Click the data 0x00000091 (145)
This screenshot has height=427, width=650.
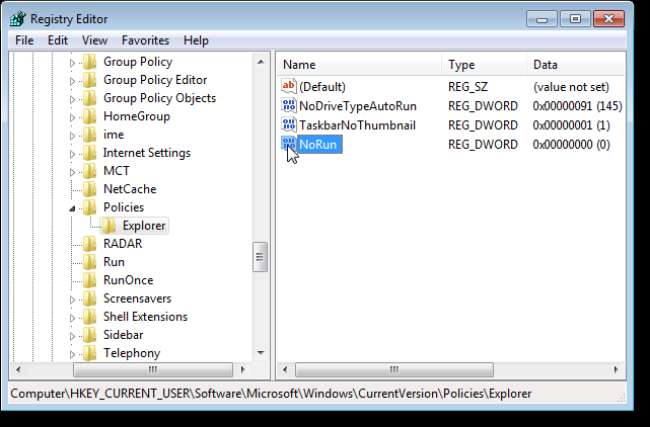(x=577, y=106)
